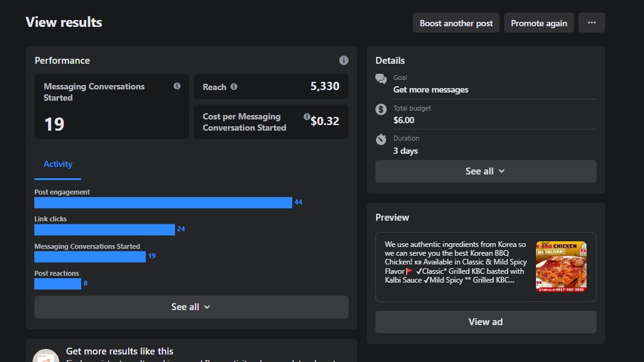Click the ad preview description text
Image resolution: width=644 pixels, height=362 pixels.
click(456, 262)
